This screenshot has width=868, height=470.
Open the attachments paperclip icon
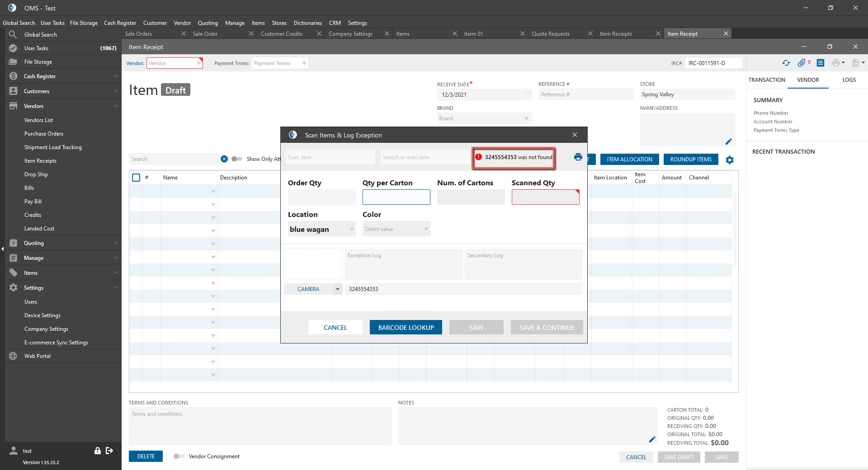[802, 63]
